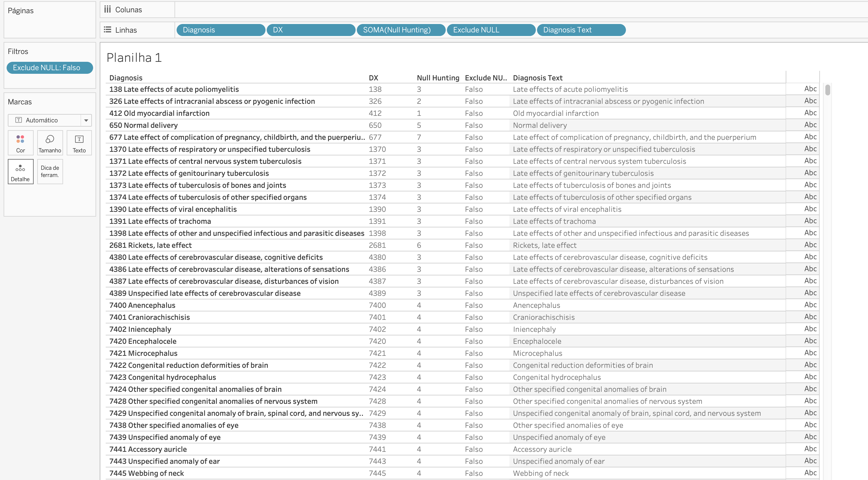This screenshot has height=480, width=868.
Task: Open the Cor marks card
Action: (20, 143)
